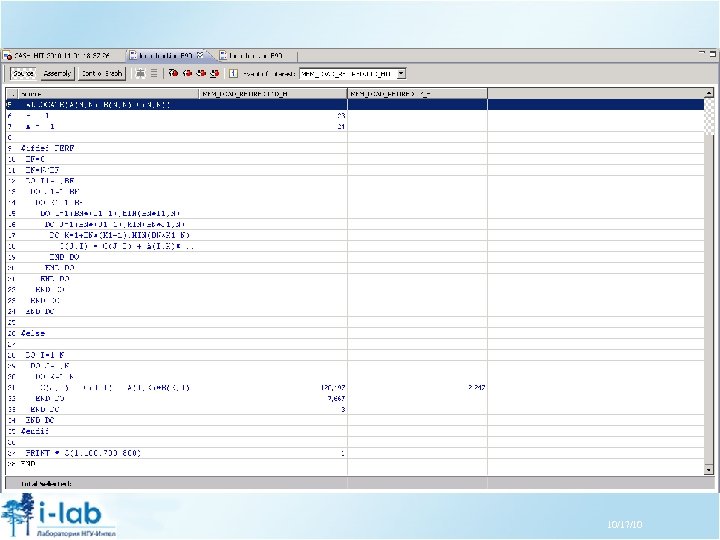
Task: Maximize the source view panel
Action: click(712, 54)
